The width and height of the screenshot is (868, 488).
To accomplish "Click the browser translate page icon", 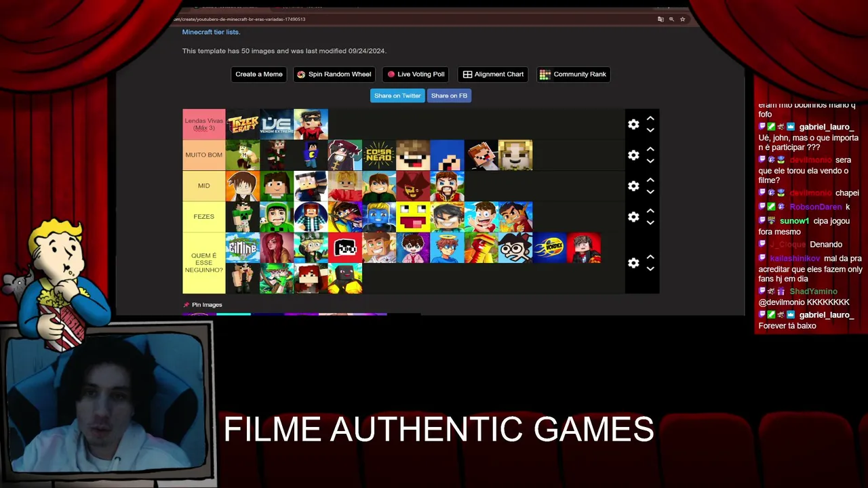I will coord(660,19).
